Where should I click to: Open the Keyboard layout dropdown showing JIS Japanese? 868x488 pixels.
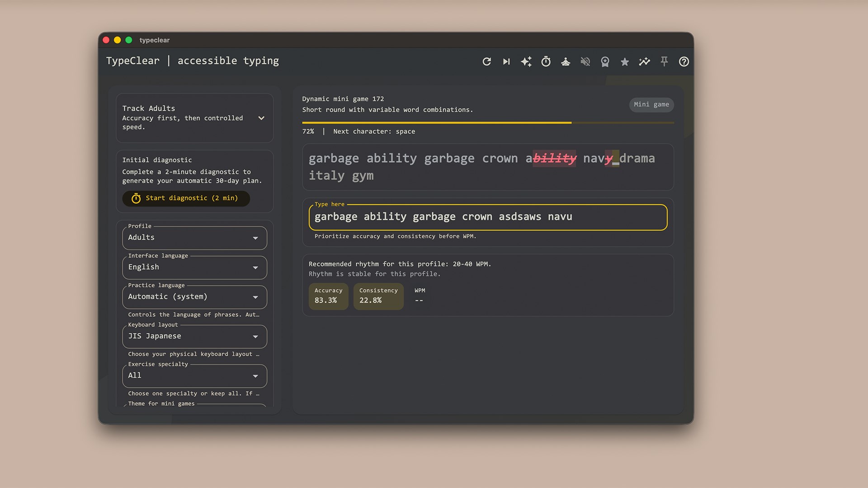click(194, 336)
